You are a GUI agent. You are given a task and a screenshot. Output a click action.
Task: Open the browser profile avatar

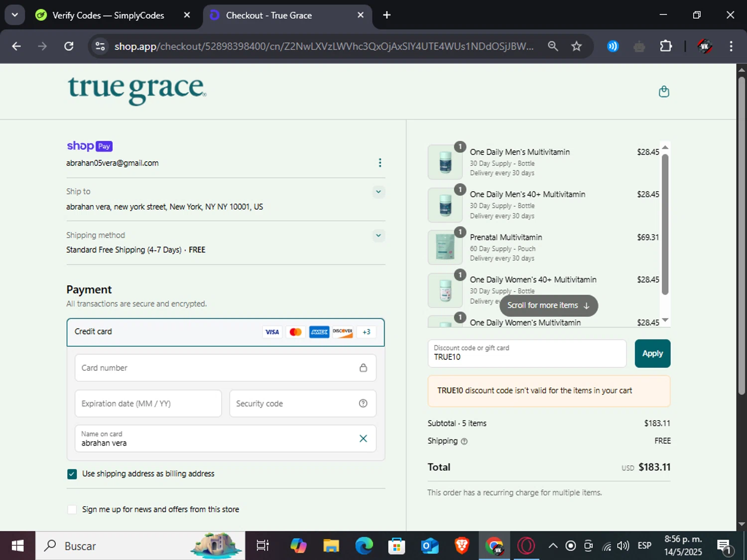click(x=705, y=46)
